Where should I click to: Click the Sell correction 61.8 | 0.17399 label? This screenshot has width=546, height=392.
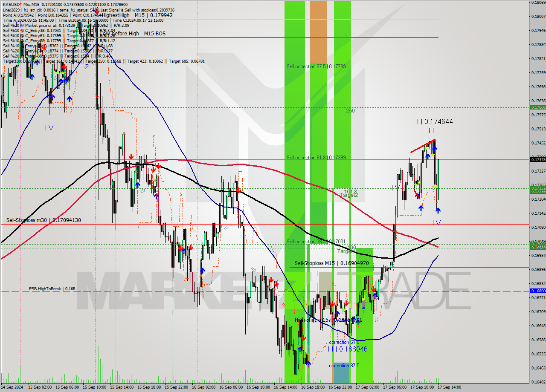pyautogui.click(x=316, y=158)
